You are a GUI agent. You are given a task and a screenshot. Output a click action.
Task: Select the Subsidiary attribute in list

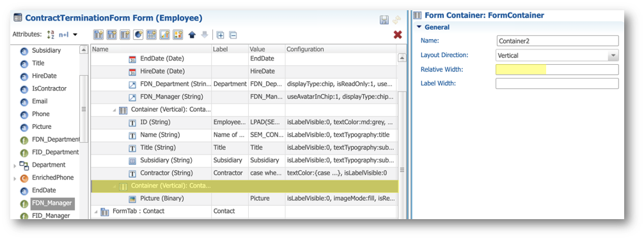point(46,51)
